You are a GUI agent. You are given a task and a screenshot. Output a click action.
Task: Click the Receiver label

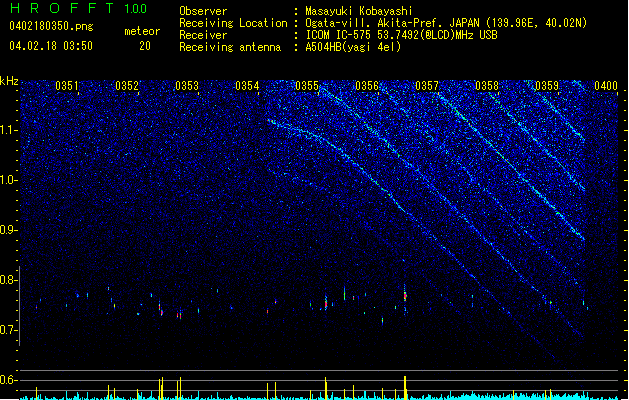203,35
